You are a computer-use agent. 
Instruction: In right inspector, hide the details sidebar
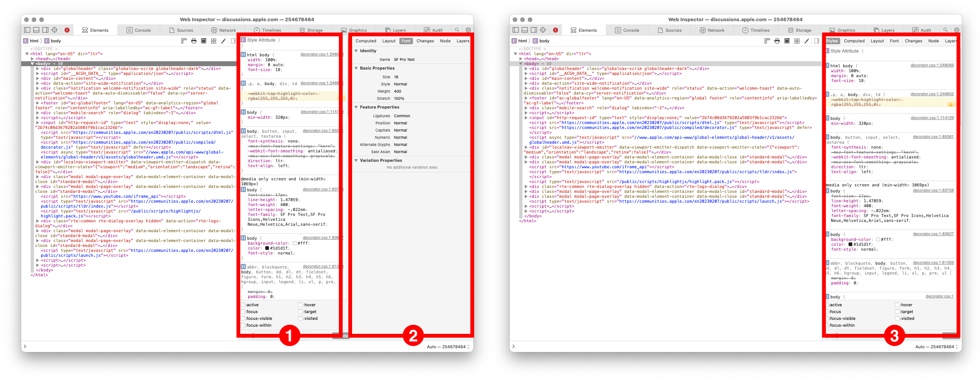(817, 41)
